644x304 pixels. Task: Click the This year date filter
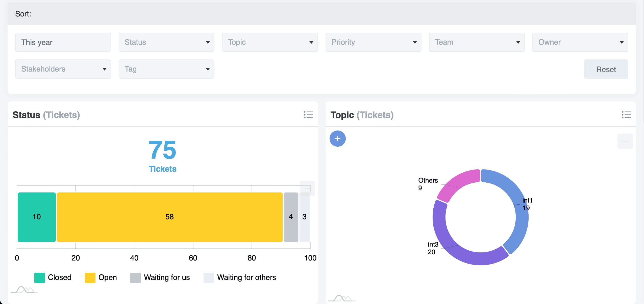click(64, 42)
